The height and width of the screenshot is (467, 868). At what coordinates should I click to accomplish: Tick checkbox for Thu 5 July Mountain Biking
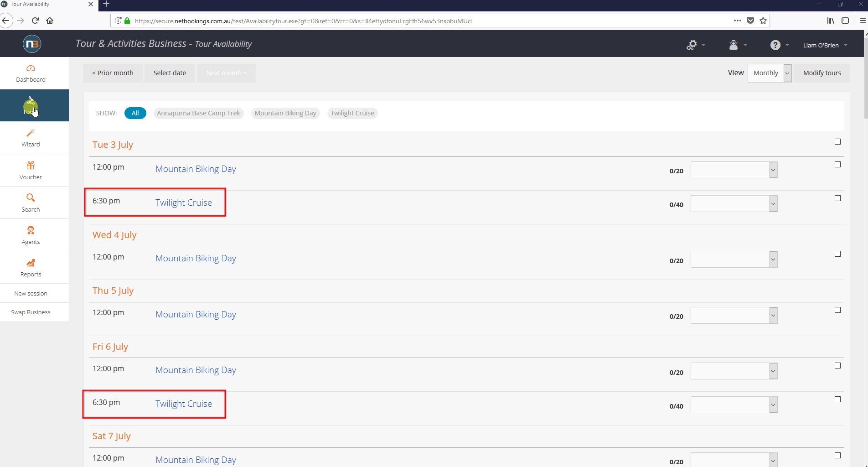coord(837,310)
